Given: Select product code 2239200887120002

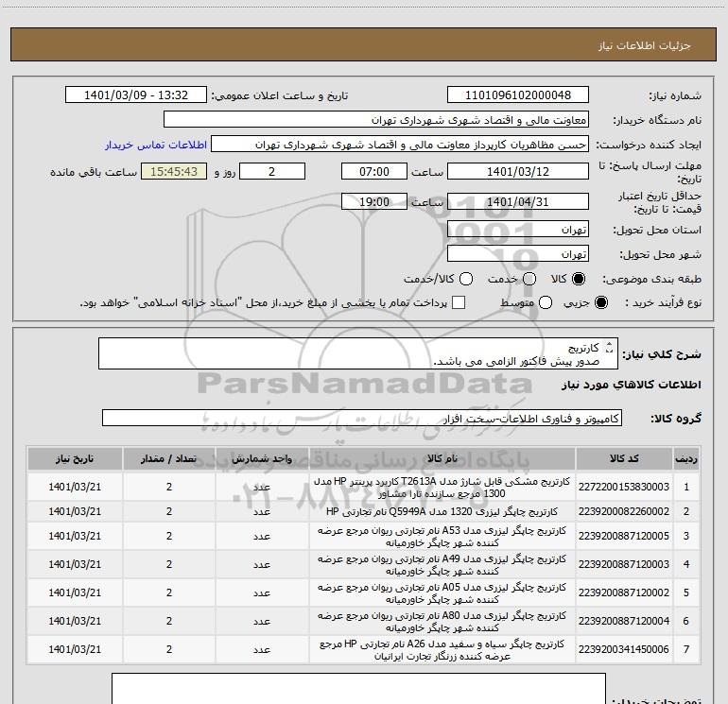Looking at the screenshot, I should 624,592.
